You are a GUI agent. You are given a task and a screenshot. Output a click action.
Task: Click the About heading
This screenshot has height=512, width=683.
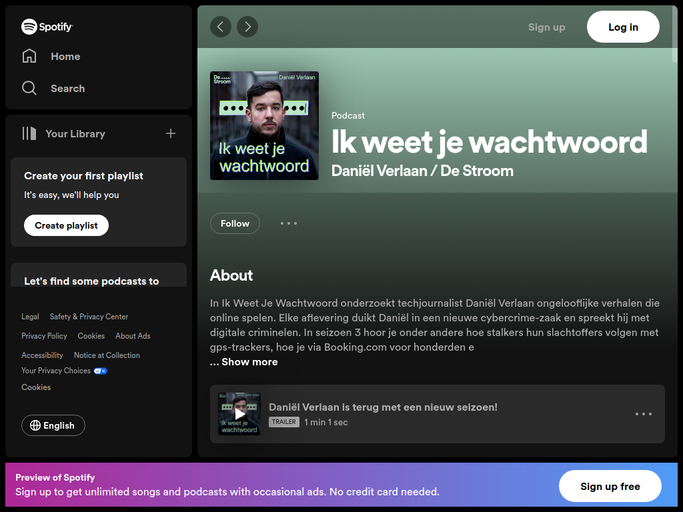231,275
